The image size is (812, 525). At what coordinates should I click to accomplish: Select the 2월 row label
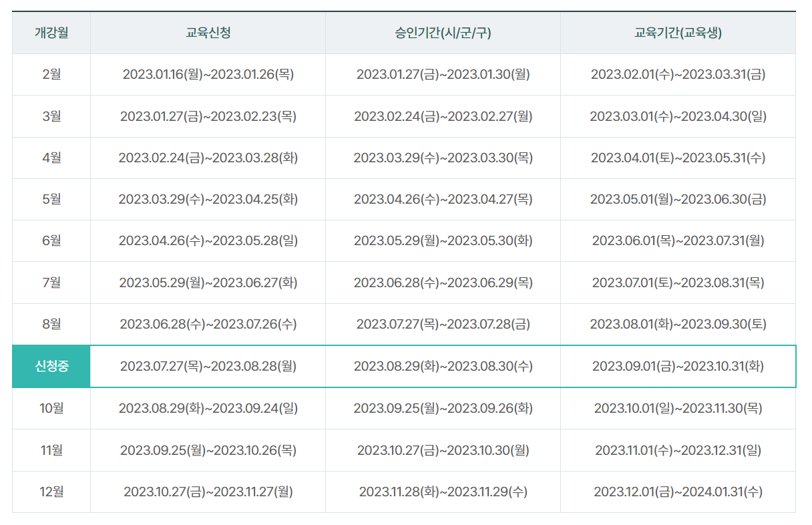(x=51, y=74)
